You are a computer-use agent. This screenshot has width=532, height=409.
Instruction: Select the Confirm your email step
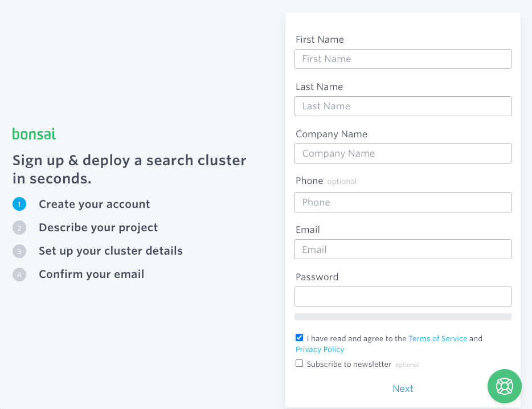coord(92,274)
